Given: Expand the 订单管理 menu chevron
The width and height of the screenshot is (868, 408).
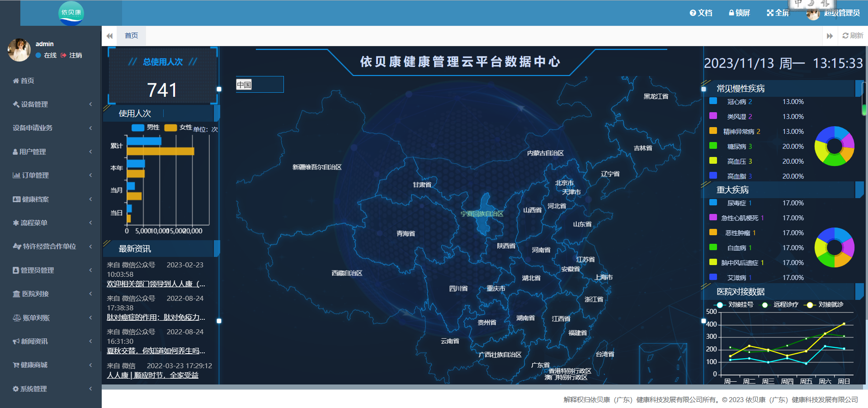Looking at the screenshot, I should pos(90,175).
